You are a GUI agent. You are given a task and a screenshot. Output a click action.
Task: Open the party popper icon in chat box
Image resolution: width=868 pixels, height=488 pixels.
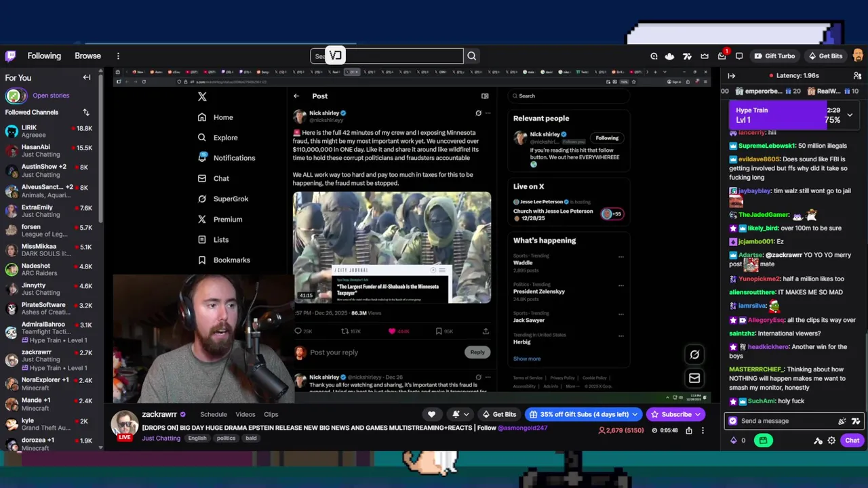[842, 421]
